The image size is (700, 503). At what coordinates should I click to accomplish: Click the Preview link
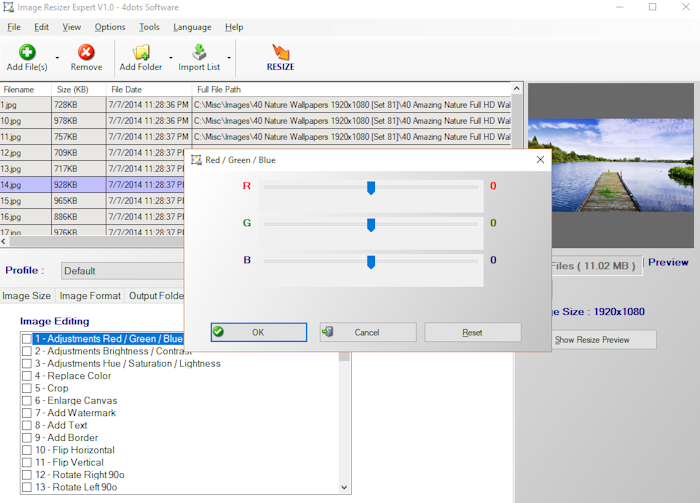tap(668, 262)
